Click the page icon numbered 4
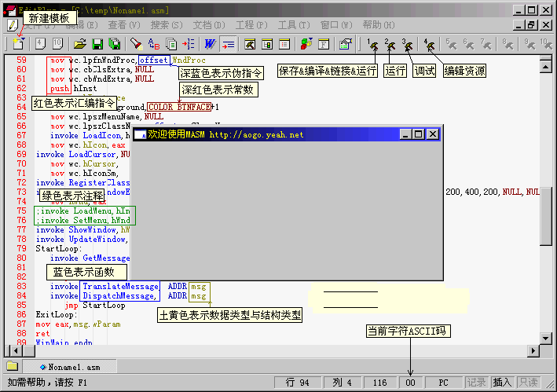Image resolution: width=557 pixels, height=392 pixels. click(40, 44)
